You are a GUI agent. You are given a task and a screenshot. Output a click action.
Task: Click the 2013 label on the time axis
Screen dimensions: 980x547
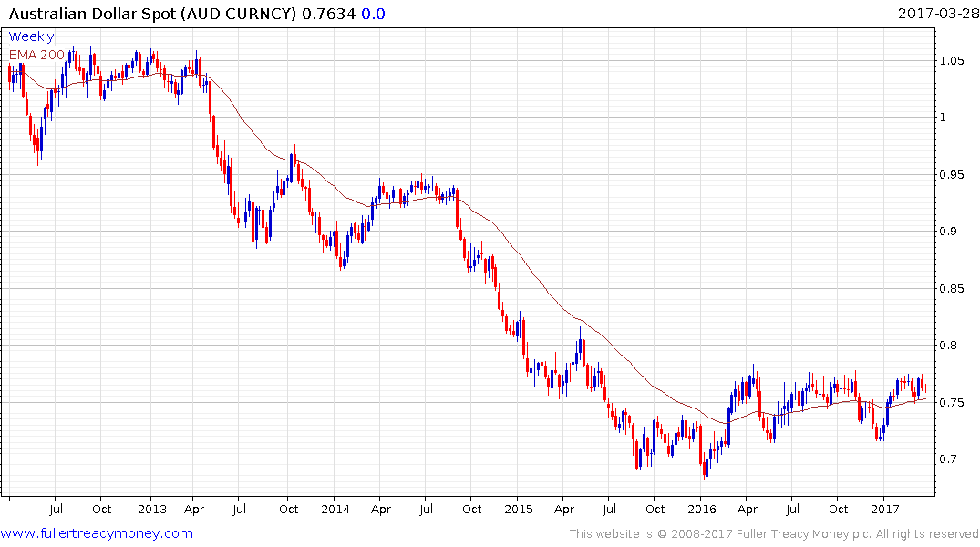(x=152, y=509)
